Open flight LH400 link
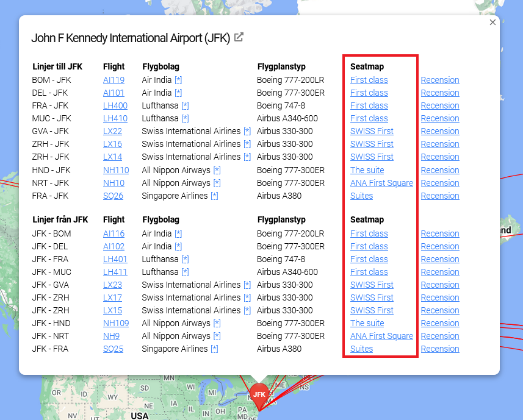Screen dimensions: 523x420 pyautogui.click(x=115, y=105)
